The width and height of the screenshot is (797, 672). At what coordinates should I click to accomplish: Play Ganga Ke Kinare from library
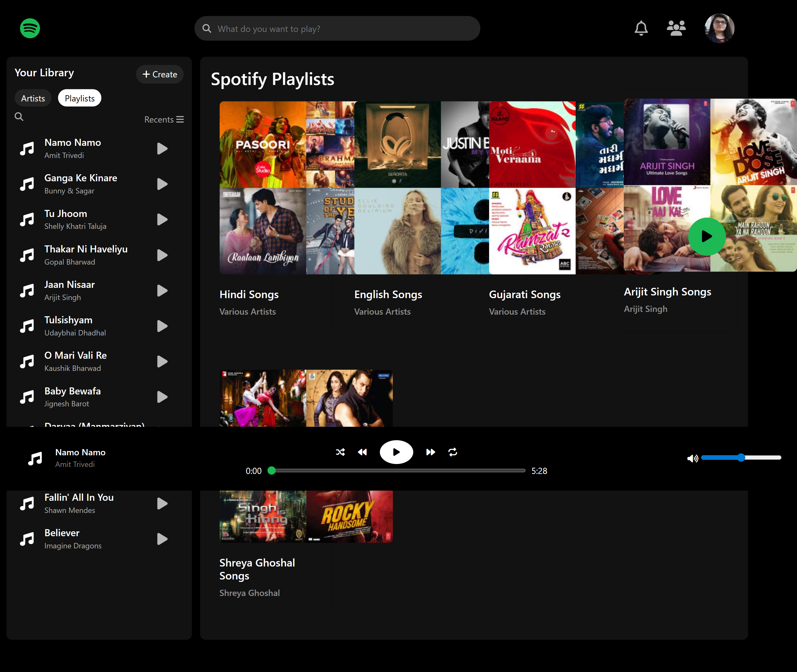(x=162, y=185)
